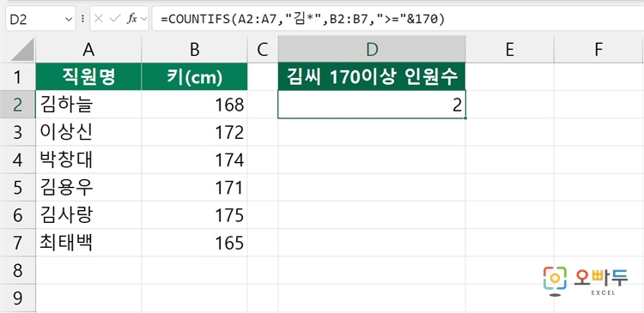
Task: Click the Select All corner triangle
Action: click(x=22, y=50)
